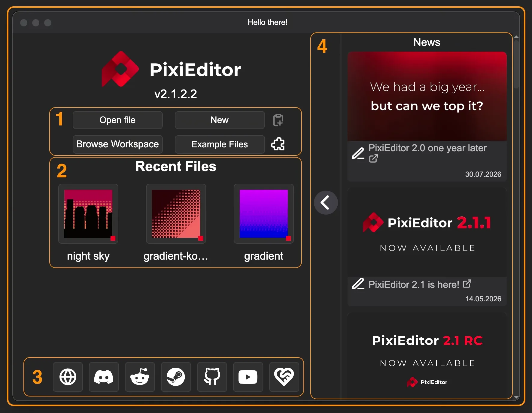Click the 'gradient' file name label
Screen dimensions: 532x413
click(264, 256)
